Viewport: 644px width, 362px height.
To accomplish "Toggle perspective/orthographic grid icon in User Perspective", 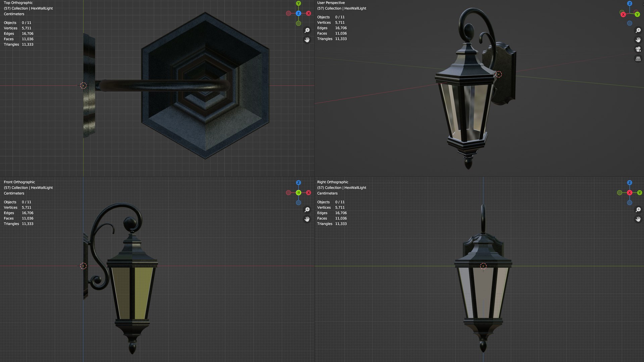I will coord(638,59).
